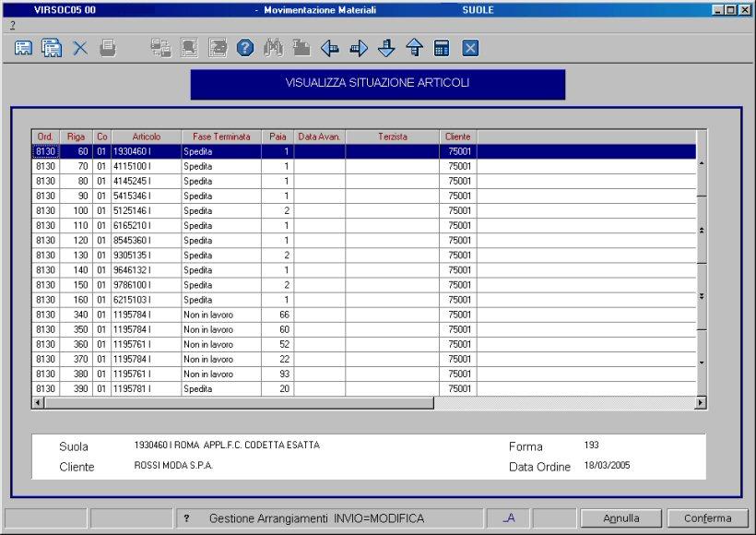The width and height of the screenshot is (756, 535).
Task: Click the greyed copy documents toolbar icon
Action: [161, 48]
